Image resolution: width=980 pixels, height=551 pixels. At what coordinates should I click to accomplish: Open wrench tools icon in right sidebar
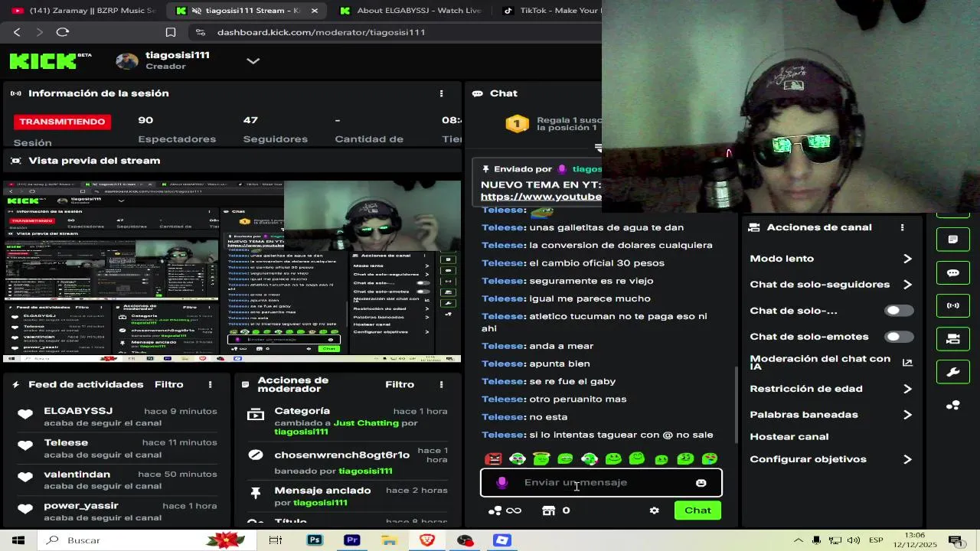click(953, 372)
